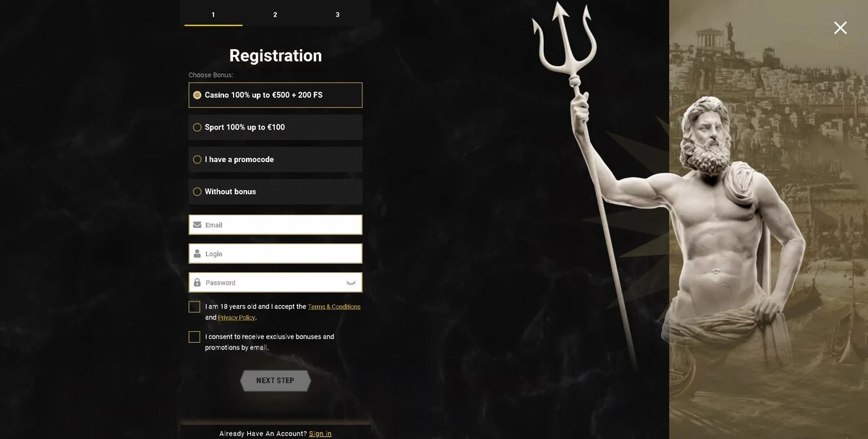
Task: Open the Terms & Conditions link
Action: (334, 307)
